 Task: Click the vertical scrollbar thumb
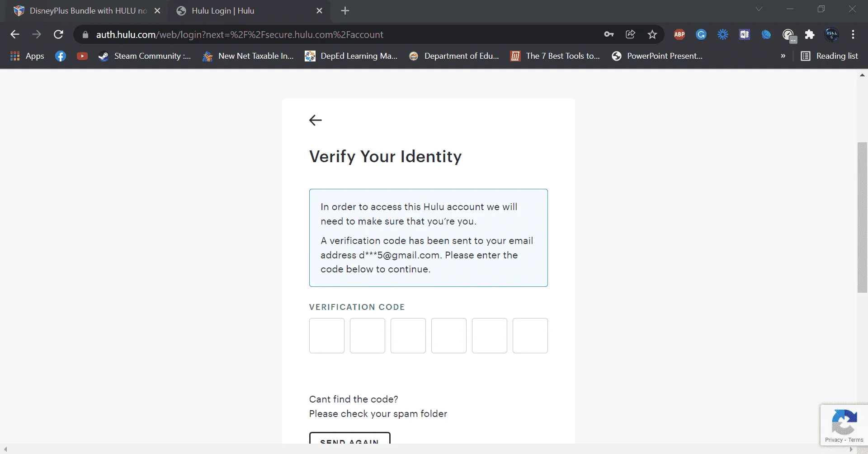pos(862,217)
